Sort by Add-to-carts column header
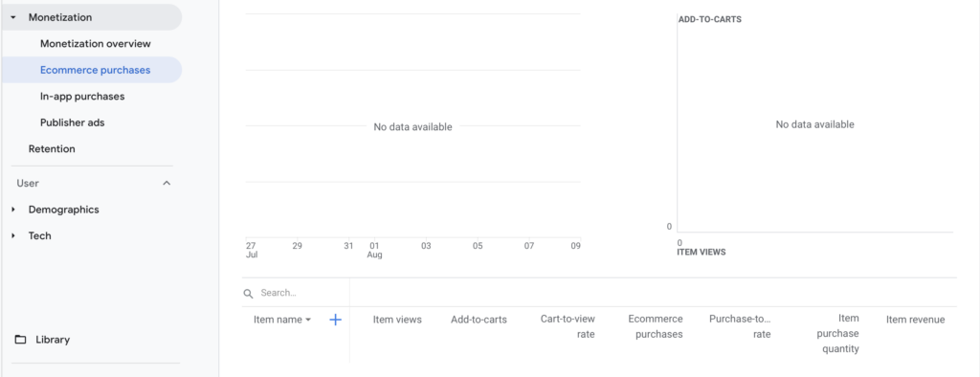980x377 pixels. [479, 320]
